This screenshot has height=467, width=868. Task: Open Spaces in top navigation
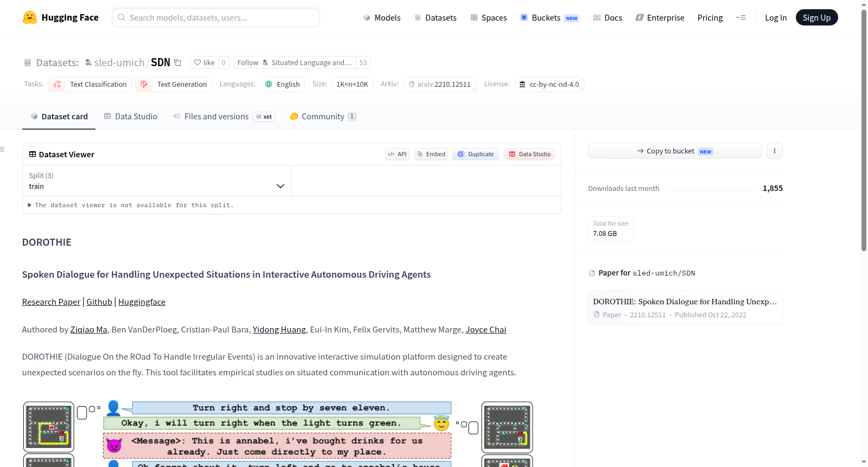489,18
